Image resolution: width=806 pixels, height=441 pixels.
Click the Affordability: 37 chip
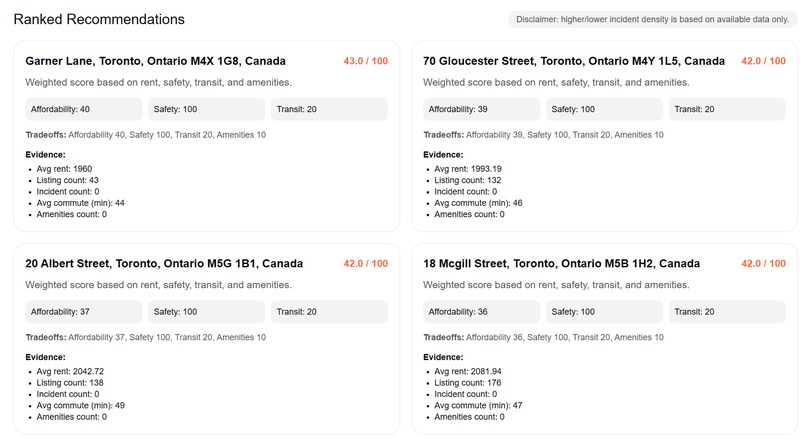(84, 311)
